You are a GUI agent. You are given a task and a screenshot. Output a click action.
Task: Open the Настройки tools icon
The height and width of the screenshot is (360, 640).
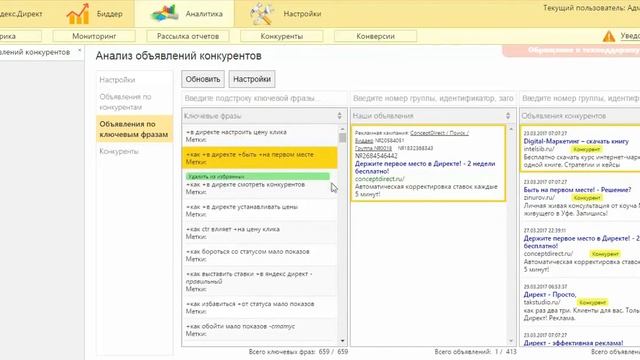point(262,13)
